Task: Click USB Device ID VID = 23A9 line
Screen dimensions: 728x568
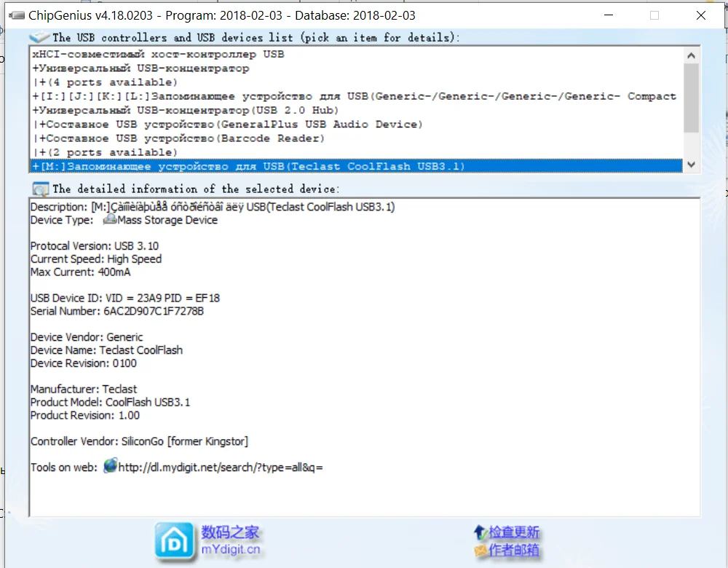Action: (125, 298)
